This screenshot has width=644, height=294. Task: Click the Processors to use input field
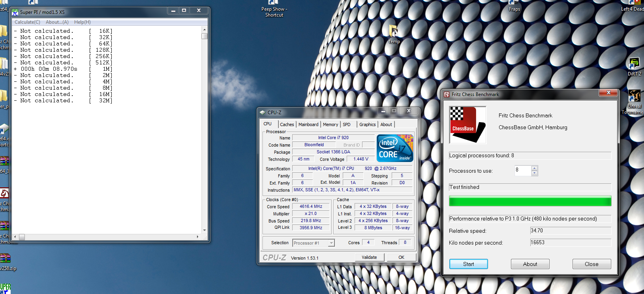click(x=523, y=170)
